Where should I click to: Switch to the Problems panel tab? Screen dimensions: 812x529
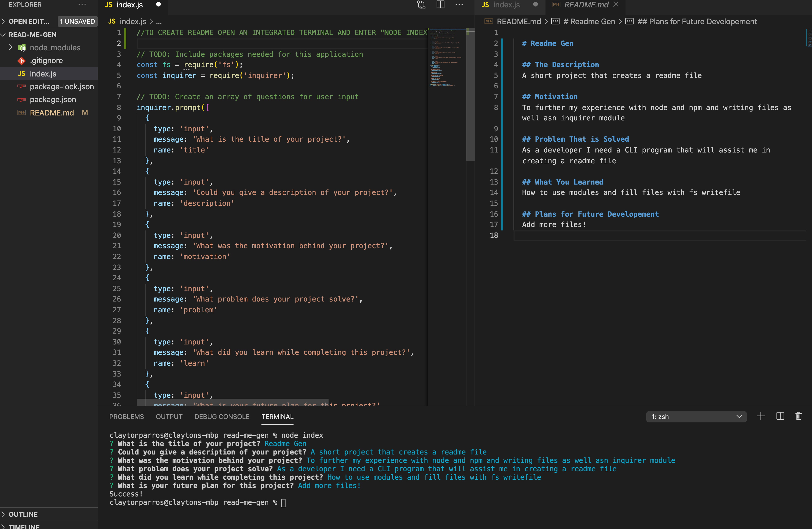point(126,416)
